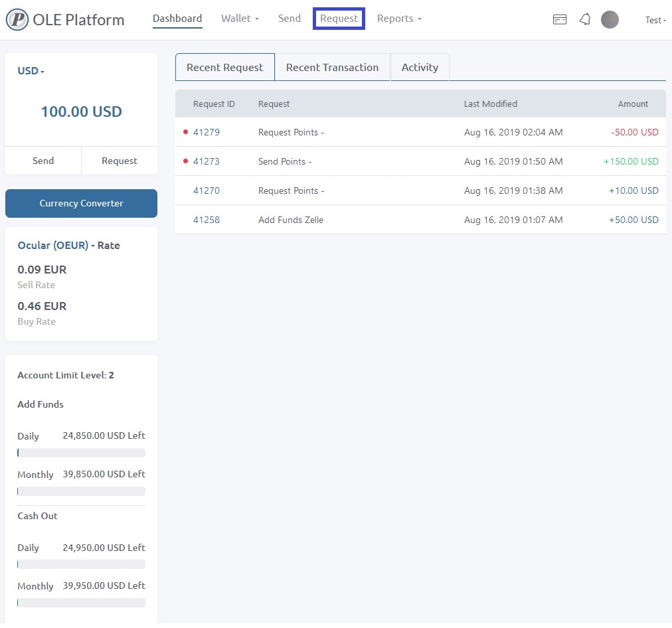
Task: Click the Amount column header
Action: pyautogui.click(x=633, y=104)
